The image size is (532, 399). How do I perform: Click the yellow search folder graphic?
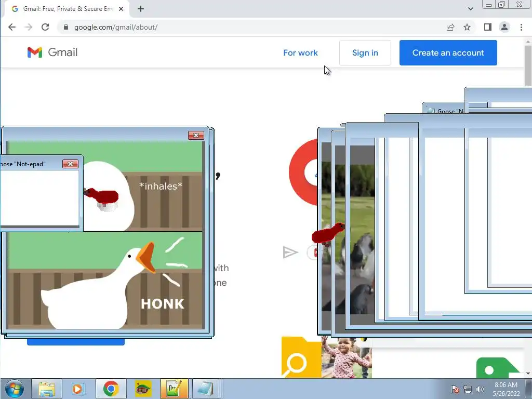(301, 357)
